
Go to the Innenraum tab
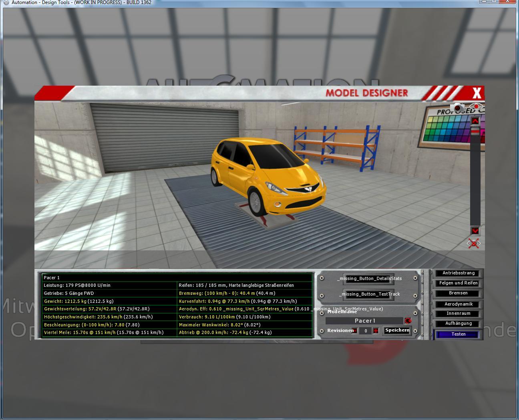(x=458, y=314)
